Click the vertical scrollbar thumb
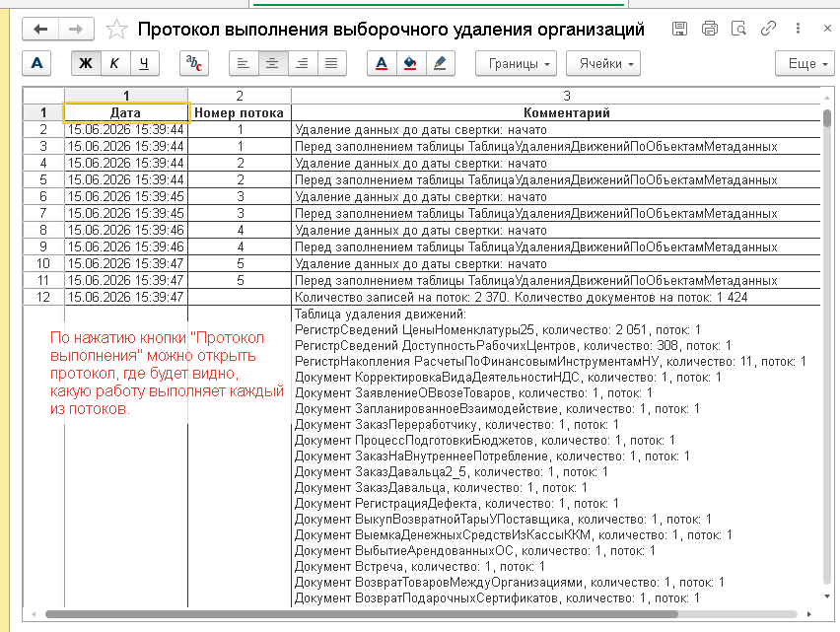 (827, 118)
